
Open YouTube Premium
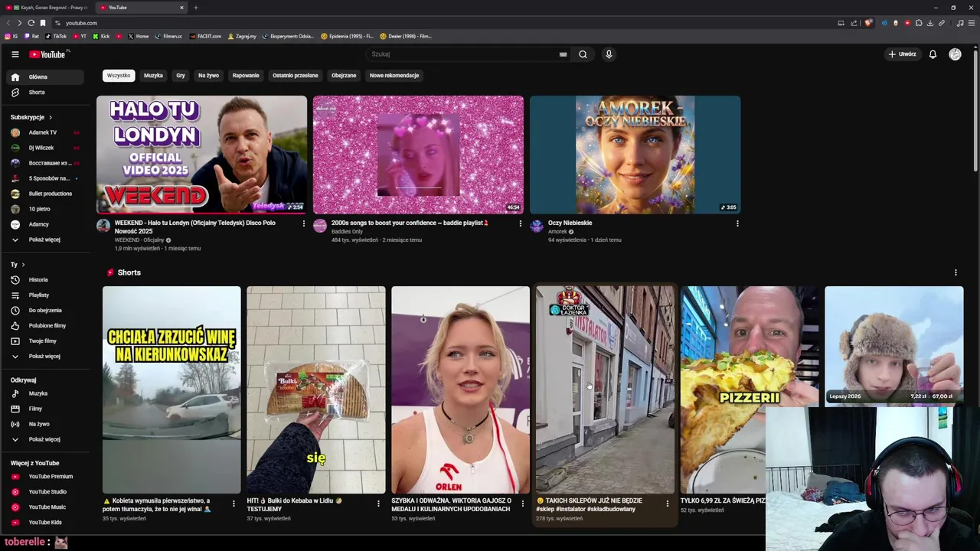tap(45, 477)
